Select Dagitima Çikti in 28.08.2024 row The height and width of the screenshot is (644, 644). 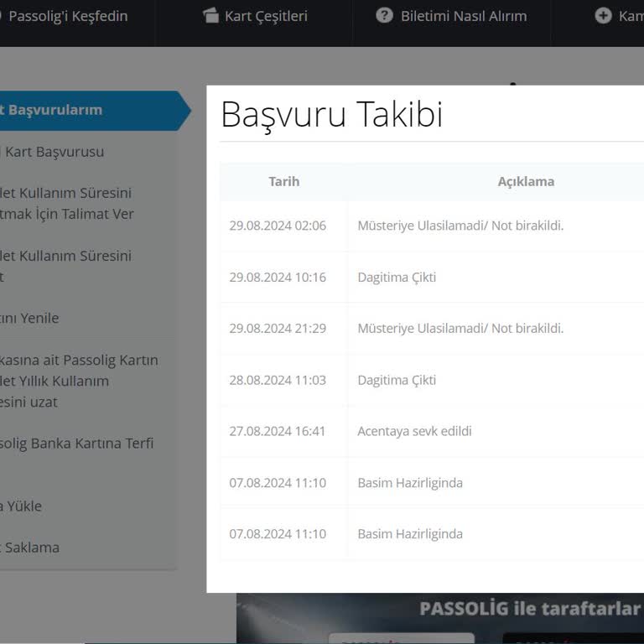coord(397,380)
